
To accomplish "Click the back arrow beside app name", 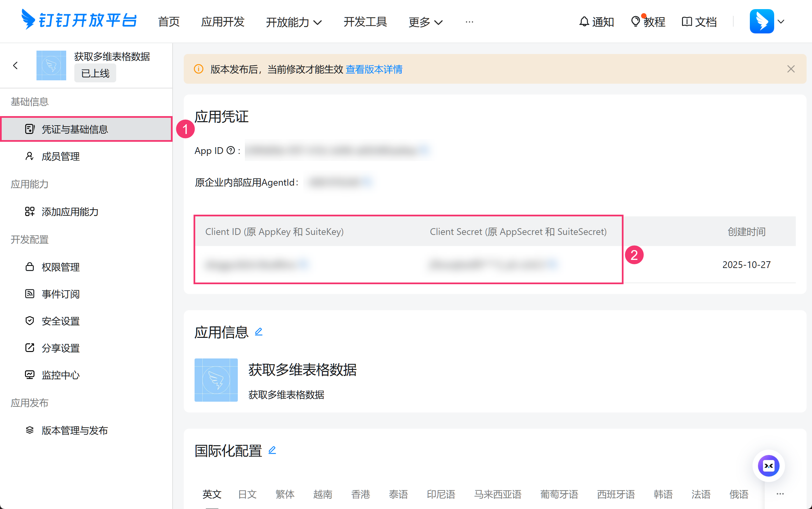I will click(15, 65).
